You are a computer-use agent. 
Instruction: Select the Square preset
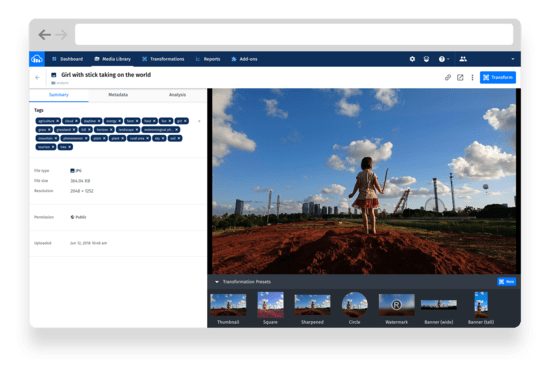coord(270,309)
